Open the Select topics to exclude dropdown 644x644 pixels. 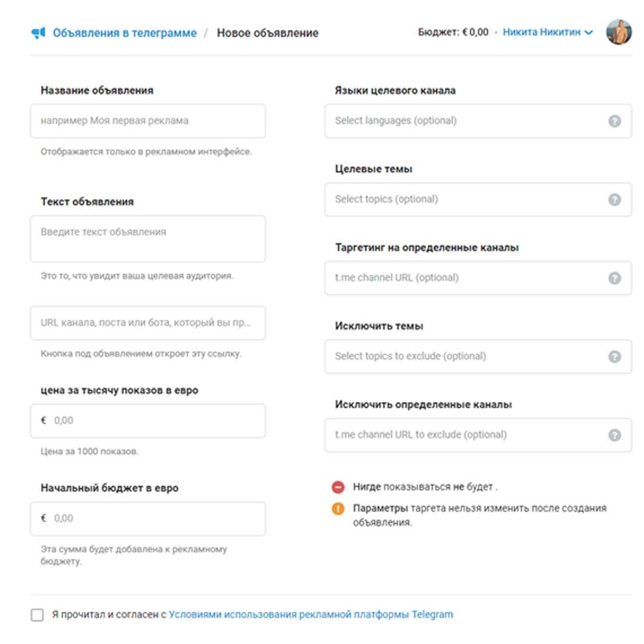465,357
